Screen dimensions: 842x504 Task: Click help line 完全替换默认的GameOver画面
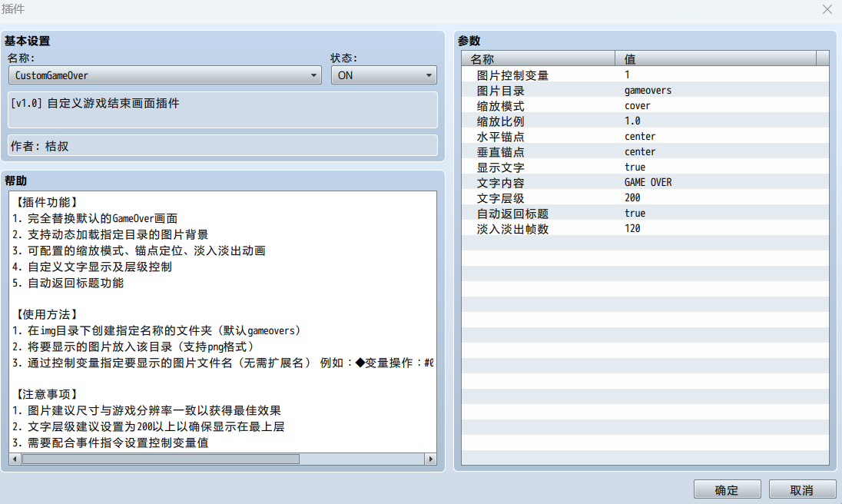coord(103,218)
